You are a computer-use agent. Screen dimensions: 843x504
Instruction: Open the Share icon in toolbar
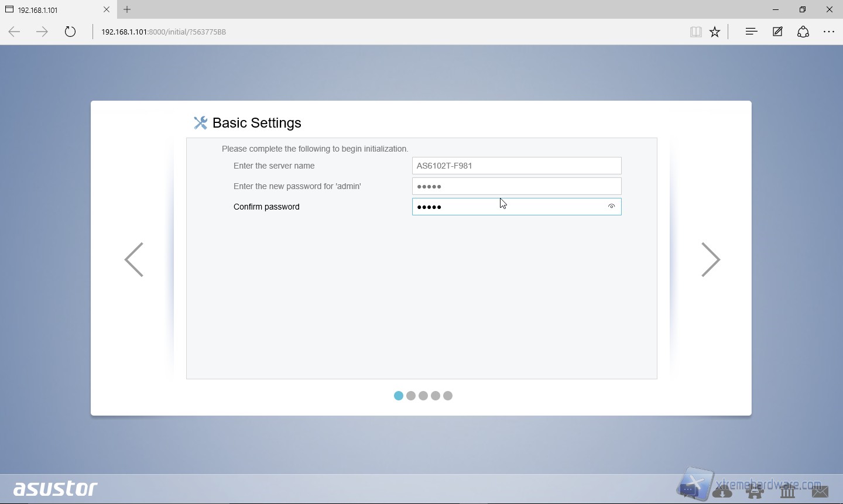(803, 32)
